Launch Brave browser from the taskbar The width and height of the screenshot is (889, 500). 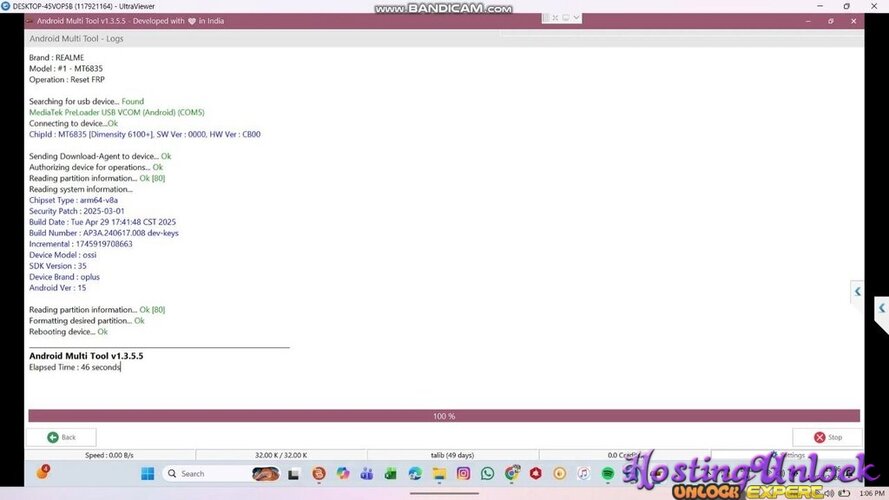tap(319, 473)
